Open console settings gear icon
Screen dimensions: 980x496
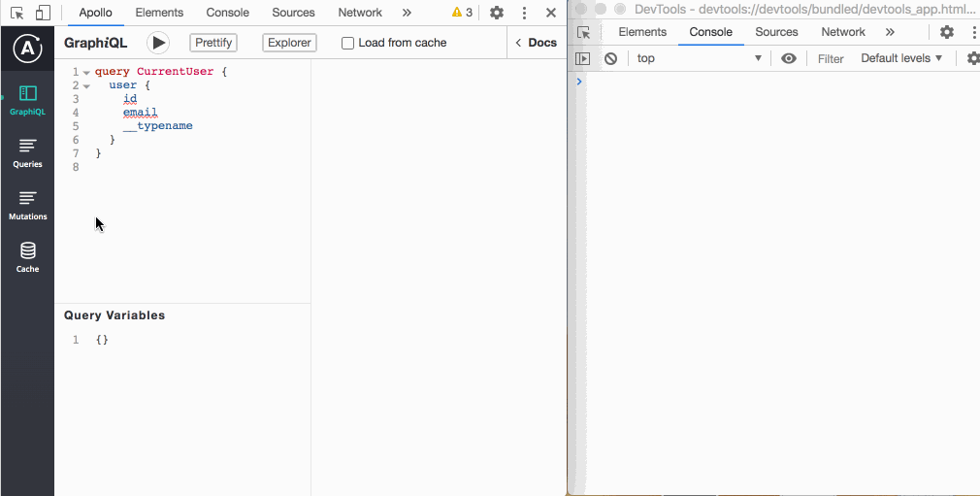click(x=973, y=58)
